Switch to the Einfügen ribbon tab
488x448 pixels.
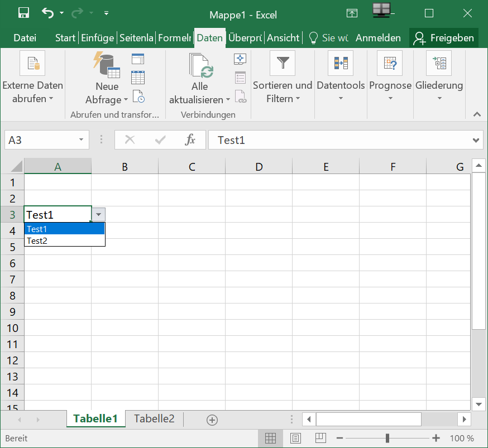click(97, 38)
